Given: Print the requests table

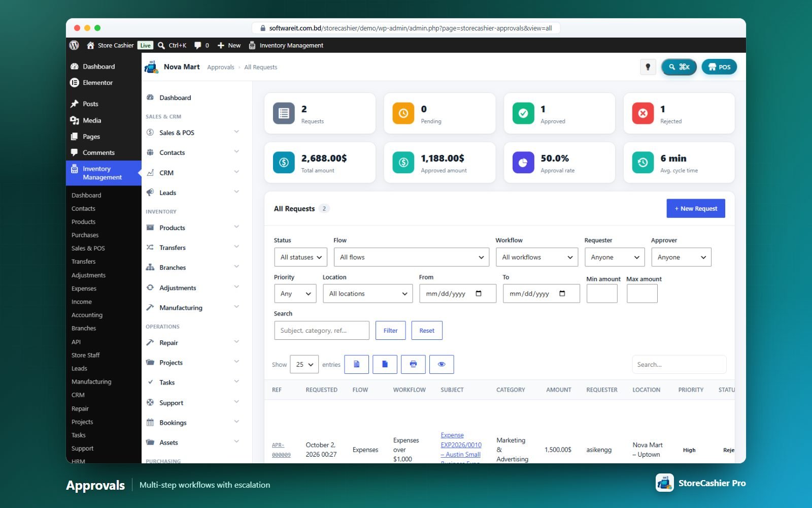Looking at the screenshot, I should [413, 364].
